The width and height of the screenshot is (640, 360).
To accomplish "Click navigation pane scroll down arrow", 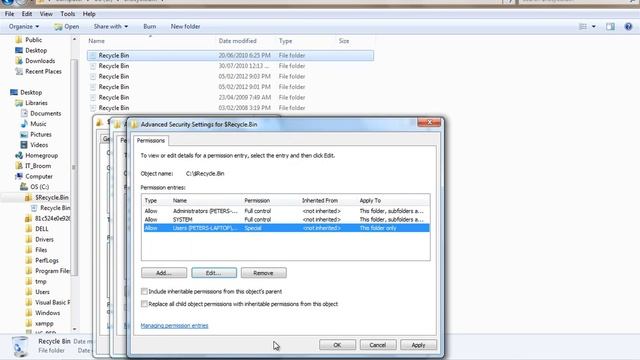I will pos(74,329).
